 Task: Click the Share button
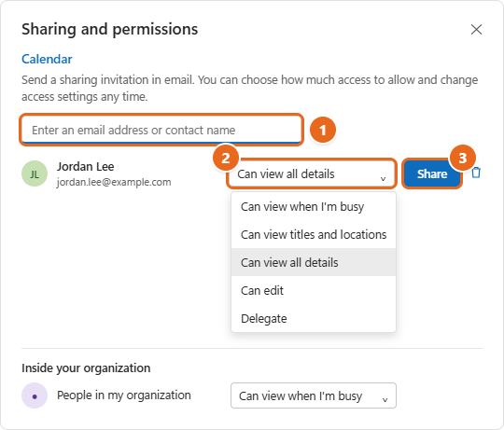pos(432,173)
